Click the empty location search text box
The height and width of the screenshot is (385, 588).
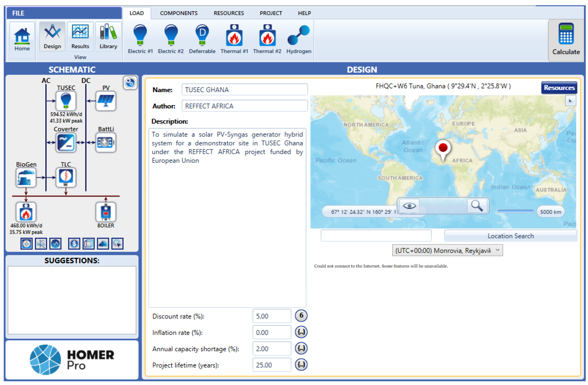(376, 236)
